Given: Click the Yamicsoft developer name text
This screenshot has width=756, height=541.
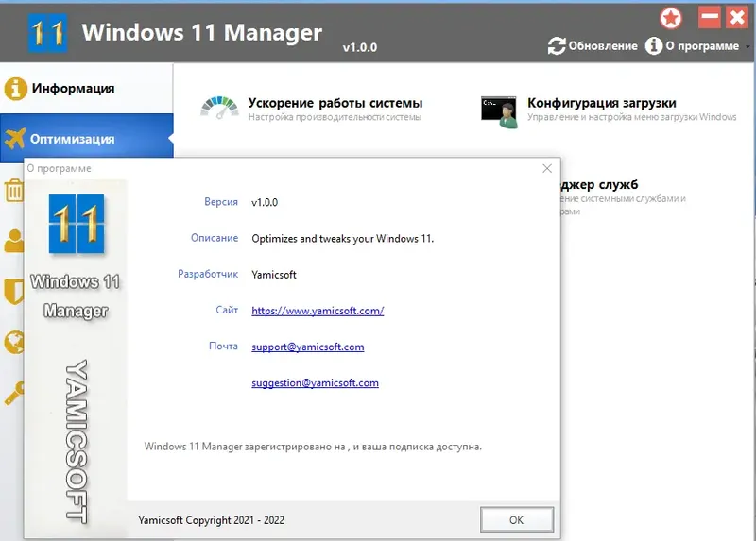Looking at the screenshot, I should tap(274, 275).
